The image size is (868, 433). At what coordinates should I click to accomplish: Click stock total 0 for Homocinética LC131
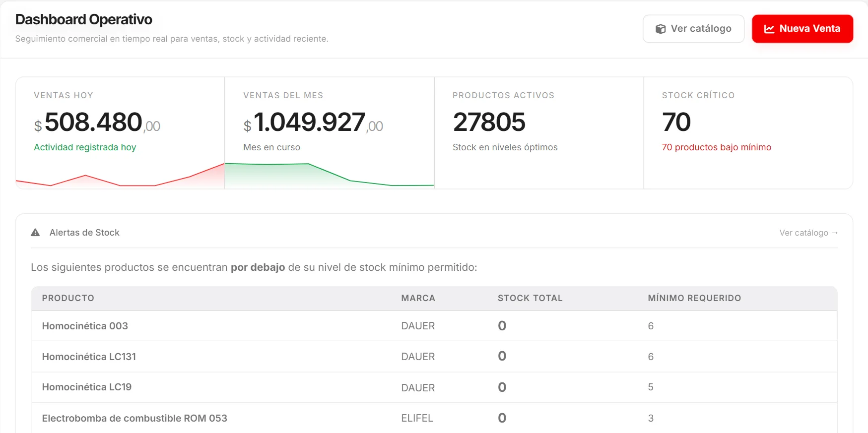tap(502, 356)
